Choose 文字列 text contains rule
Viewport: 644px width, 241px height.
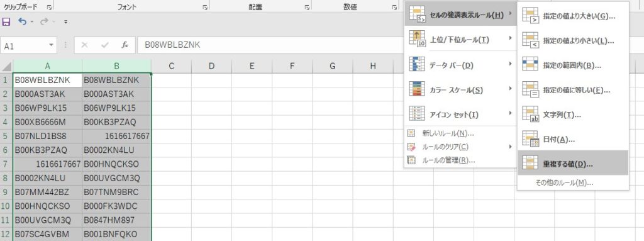pyautogui.click(x=573, y=115)
